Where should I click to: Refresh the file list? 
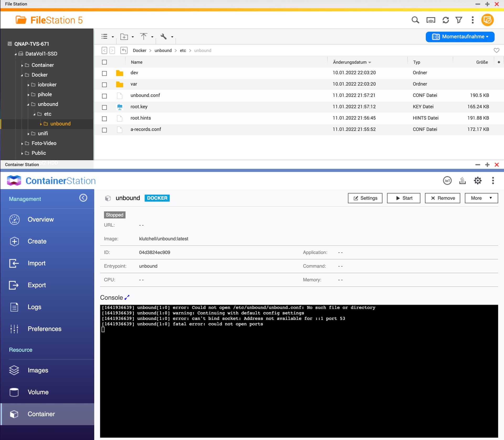(445, 20)
